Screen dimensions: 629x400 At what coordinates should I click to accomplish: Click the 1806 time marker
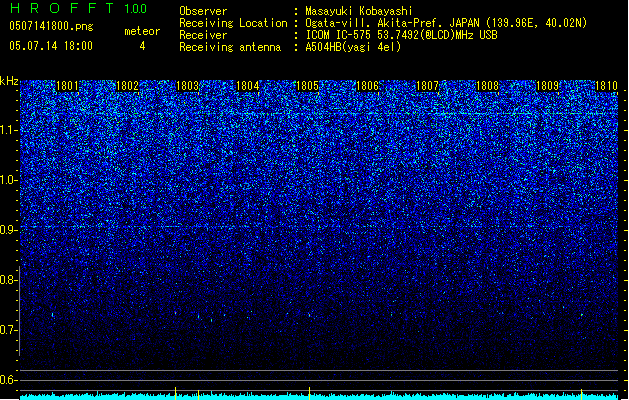point(367,86)
